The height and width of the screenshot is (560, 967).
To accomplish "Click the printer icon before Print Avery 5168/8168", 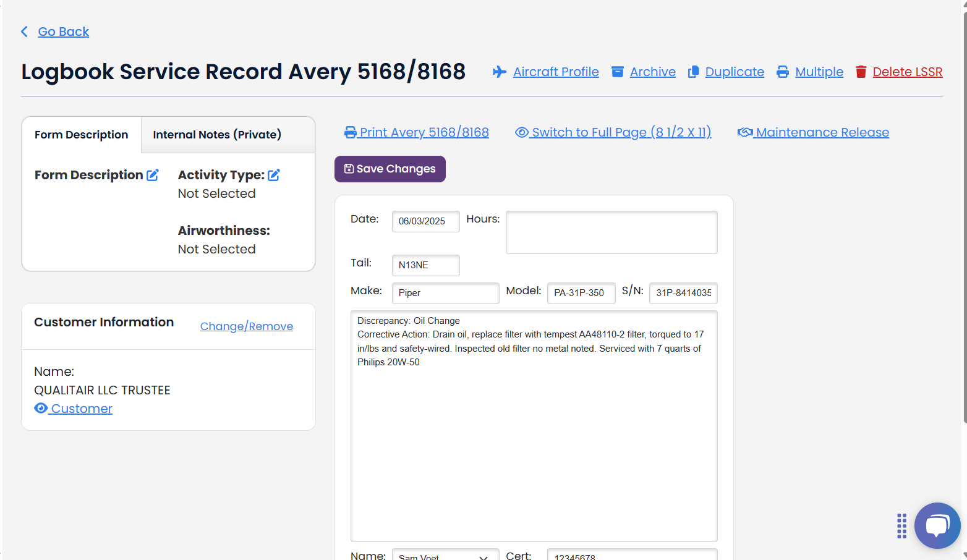I will [350, 132].
